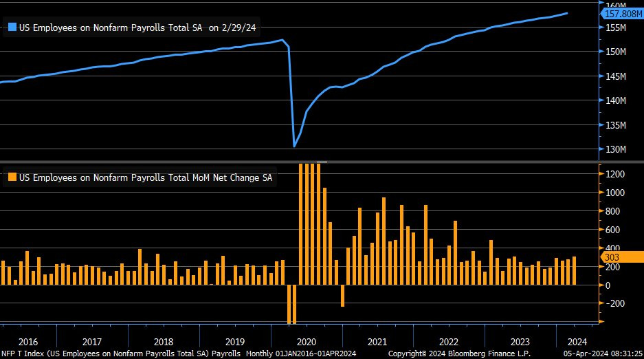Click the -200 label on the lower y-axis
The height and width of the screenshot is (359, 644).
click(615, 303)
